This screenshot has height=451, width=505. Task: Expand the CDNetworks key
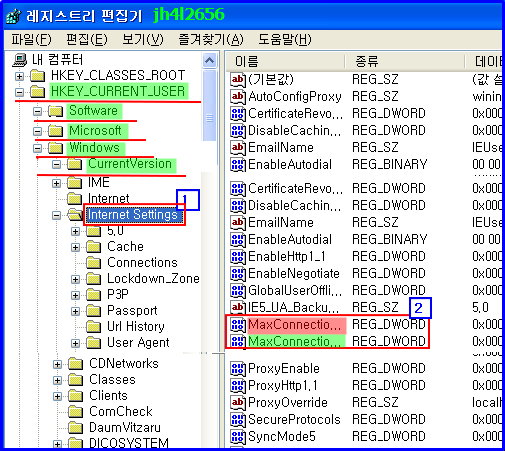(x=57, y=364)
